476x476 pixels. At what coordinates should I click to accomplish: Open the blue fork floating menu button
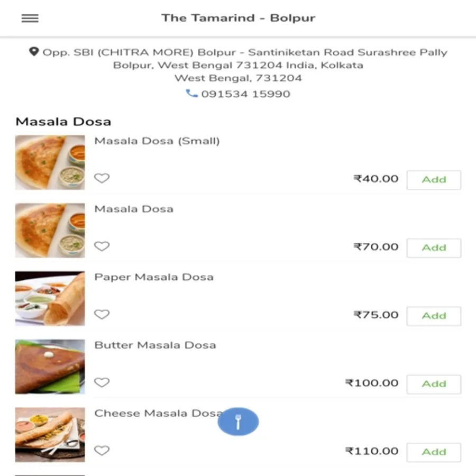pyautogui.click(x=238, y=422)
